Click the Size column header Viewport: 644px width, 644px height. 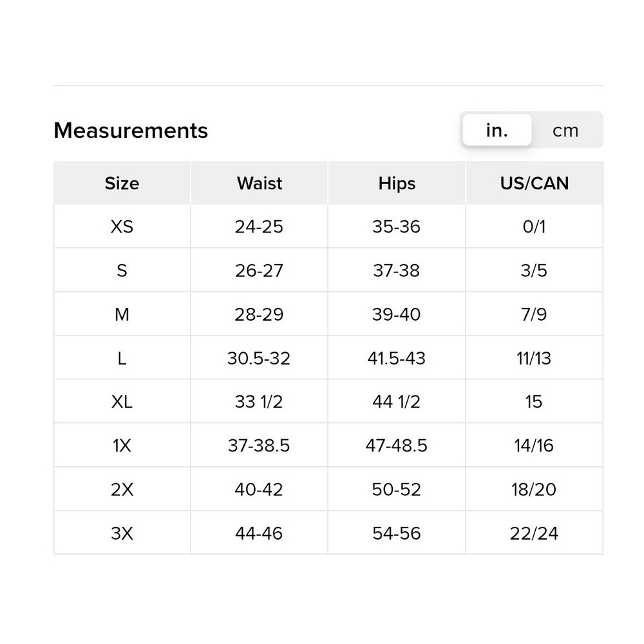122,183
